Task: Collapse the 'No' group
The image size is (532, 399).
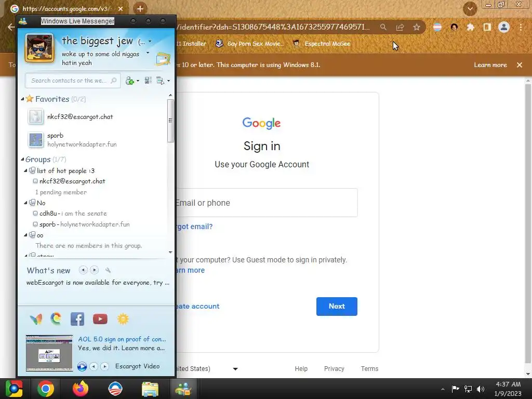Action: [26, 203]
